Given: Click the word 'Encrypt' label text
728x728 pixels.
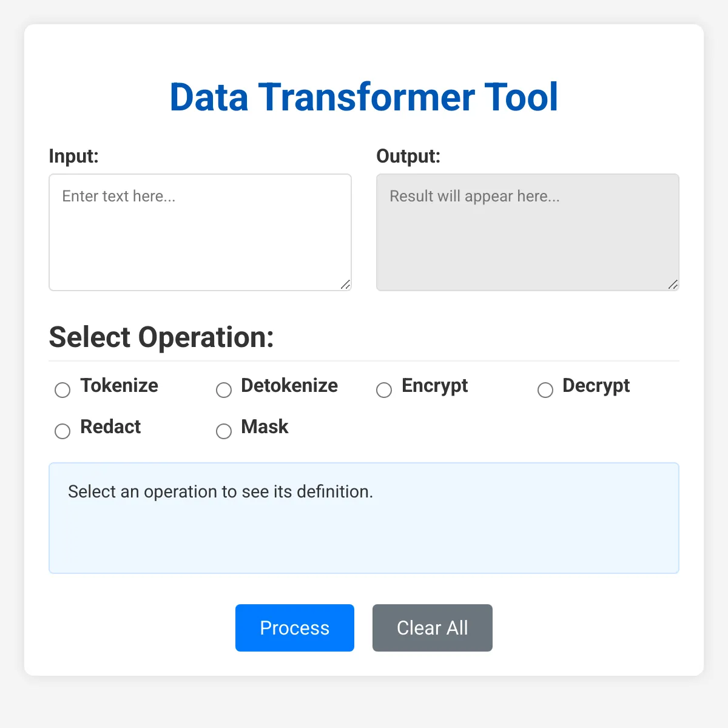Looking at the screenshot, I should 434,386.
